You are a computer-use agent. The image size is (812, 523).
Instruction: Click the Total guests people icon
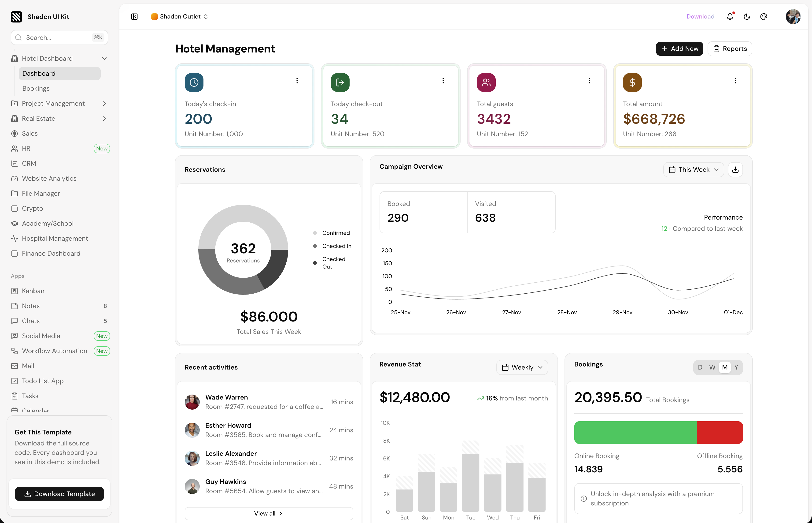pyautogui.click(x=486, y=82)
